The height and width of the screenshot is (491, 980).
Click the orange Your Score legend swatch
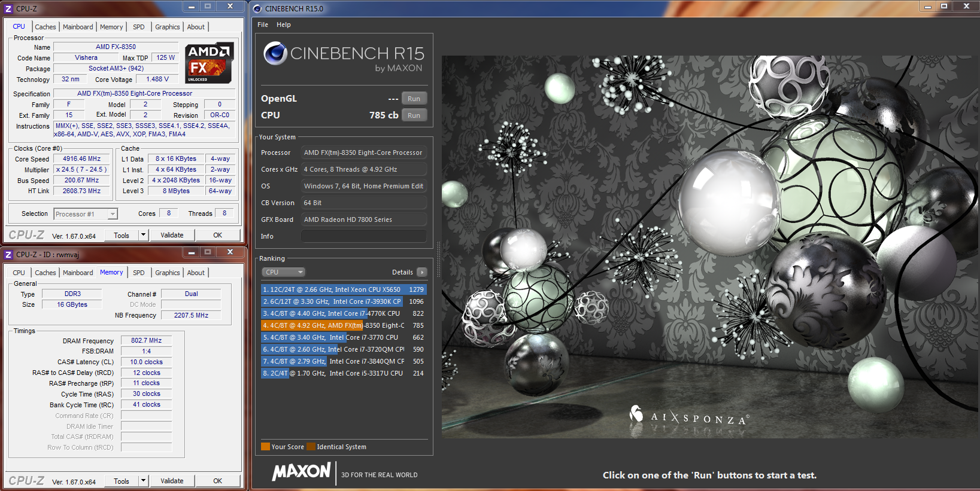point(265,447)
